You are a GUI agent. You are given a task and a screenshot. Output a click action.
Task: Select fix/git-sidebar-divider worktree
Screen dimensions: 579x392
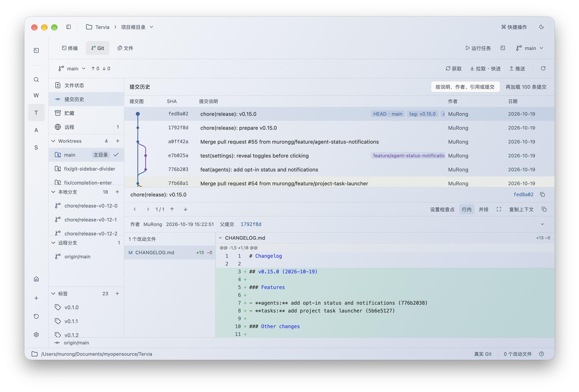tap(86, 169)
